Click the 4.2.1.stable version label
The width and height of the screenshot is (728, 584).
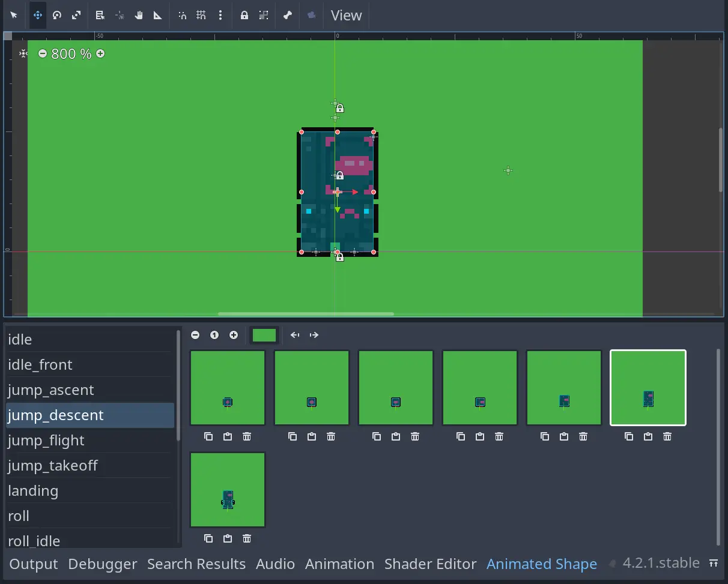coord(661,563)
